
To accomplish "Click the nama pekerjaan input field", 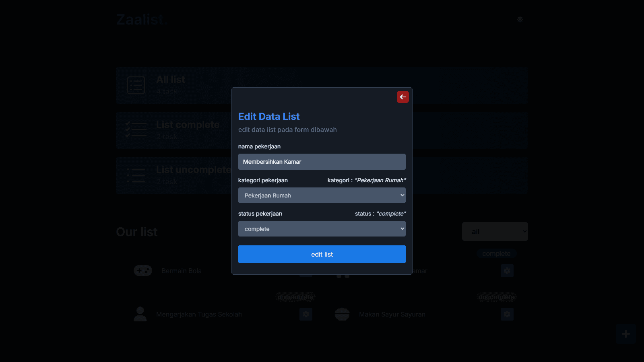I will (x=322, y=161).
